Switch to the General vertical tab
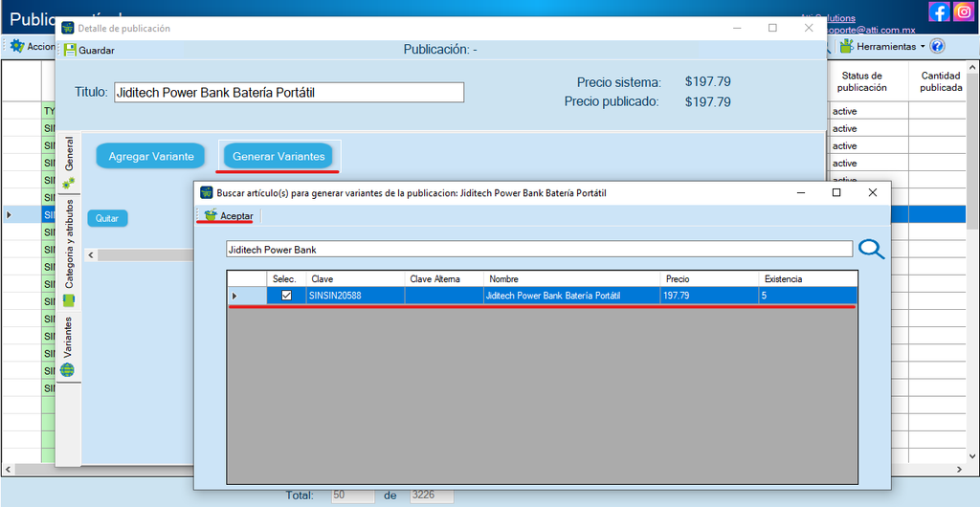The image size is (980, 507). coord(69,163)
